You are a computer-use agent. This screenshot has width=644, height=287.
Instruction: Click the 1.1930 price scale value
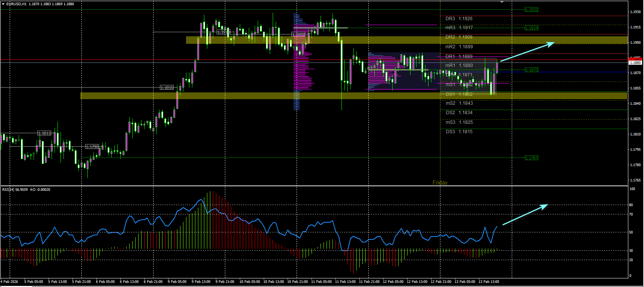pos(635,12)
